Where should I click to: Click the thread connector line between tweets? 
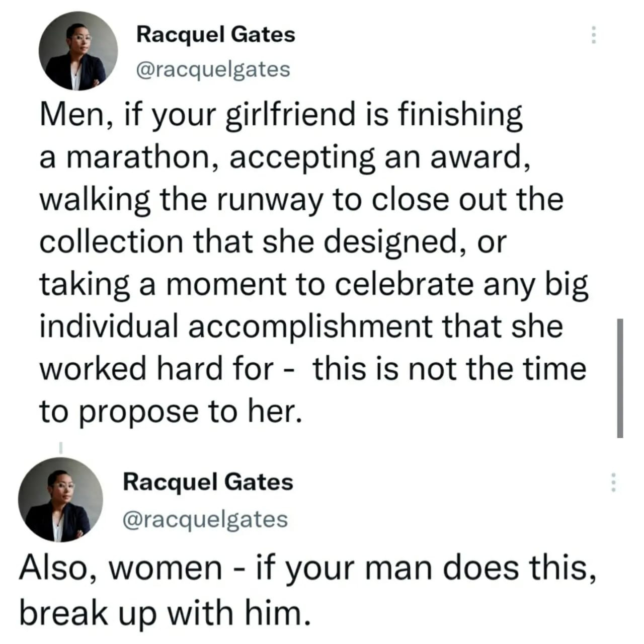pos(60,446)
